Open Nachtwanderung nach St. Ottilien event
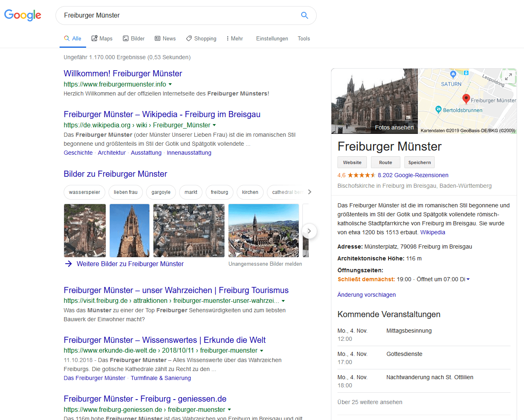This screenshot has height=420, width=524. pyautogui.click(x=430, y=377)
